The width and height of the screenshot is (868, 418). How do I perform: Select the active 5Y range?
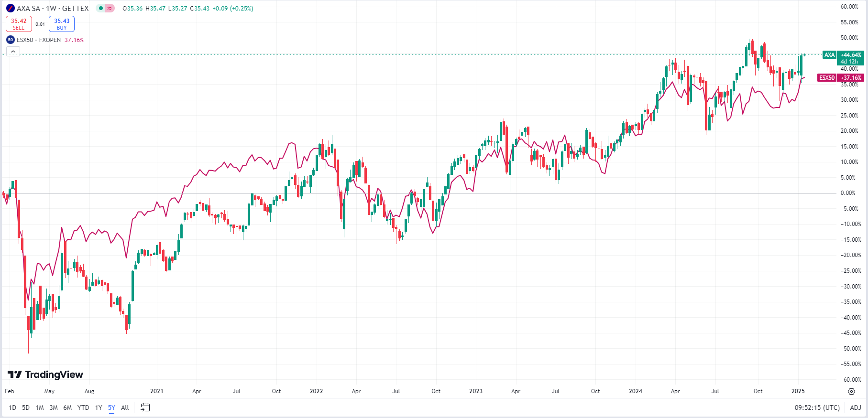[111, 407]
